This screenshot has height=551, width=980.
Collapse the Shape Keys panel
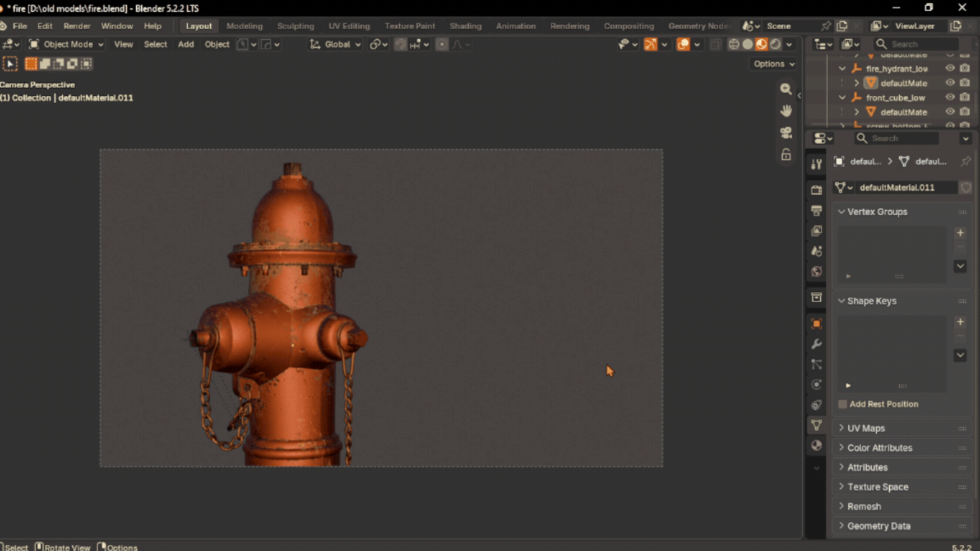coord(841,301)
